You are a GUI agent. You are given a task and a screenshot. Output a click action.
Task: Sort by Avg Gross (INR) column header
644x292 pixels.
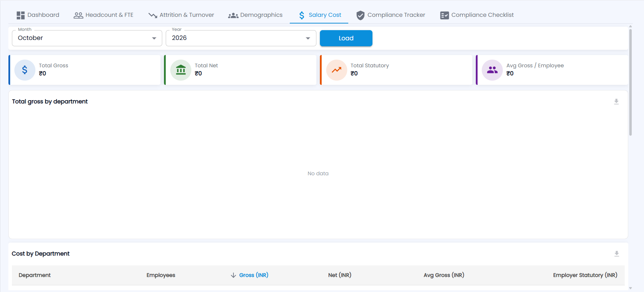tap(444, 275)
